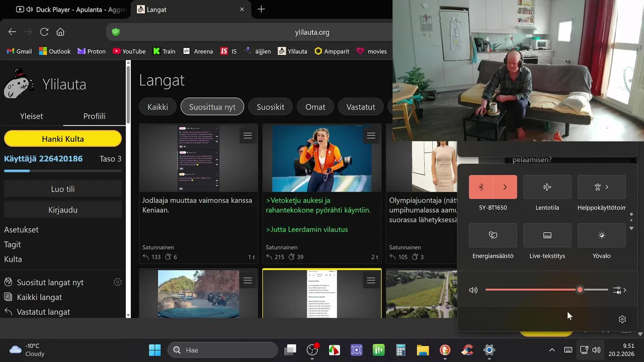Open YouTube bookmark
The image size is (644, 362).
pyautogui.click(x=129, y=51)
